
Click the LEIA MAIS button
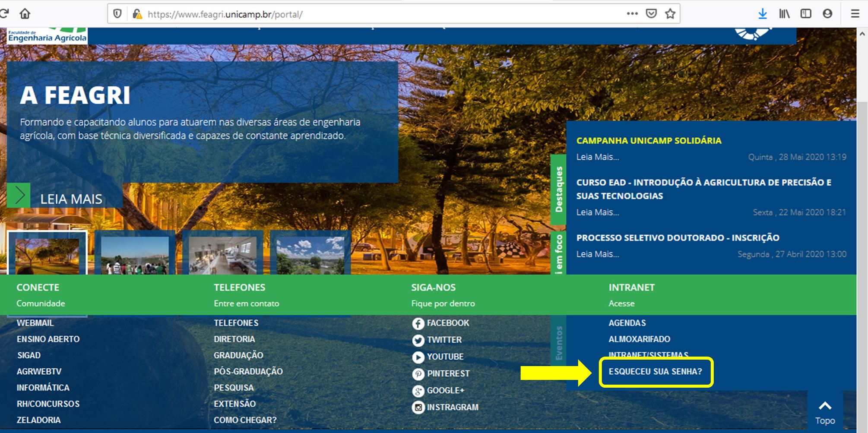coord(71,199)
